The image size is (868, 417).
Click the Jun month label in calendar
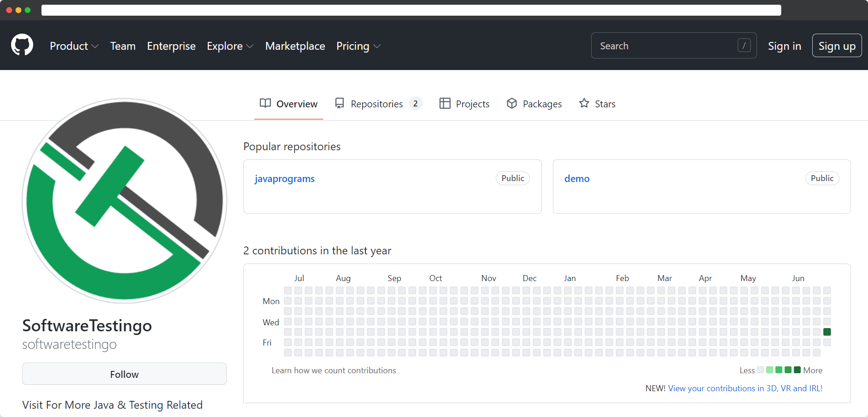798,278
